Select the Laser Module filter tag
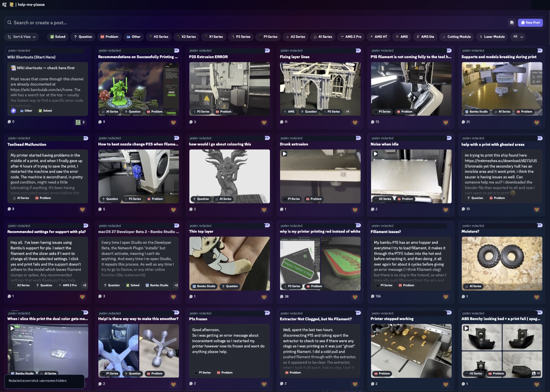This screenshot has height=392, width=550. coord(492,37)
